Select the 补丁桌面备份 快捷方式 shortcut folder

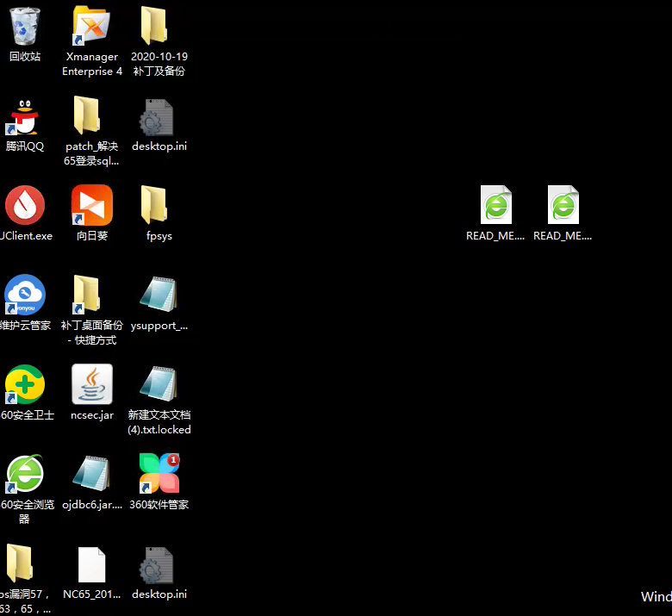coord(91,296)
